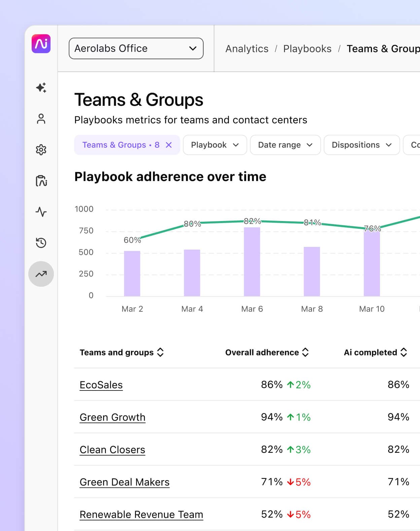This screenshot has height=531, width=420.
Task: Click the Dialpad logo icon
Action: tap(41, 44)
